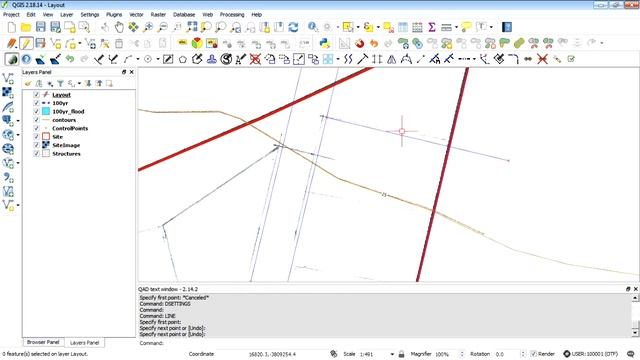
Task: Open the Scale dropdown in the status bar
Action: click(x=392, y=354)
